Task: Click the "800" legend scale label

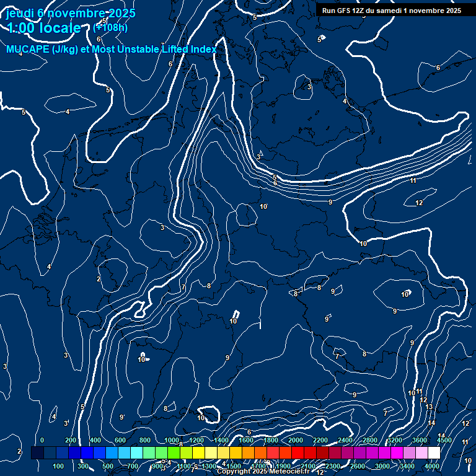Action: tap(145, 440)
